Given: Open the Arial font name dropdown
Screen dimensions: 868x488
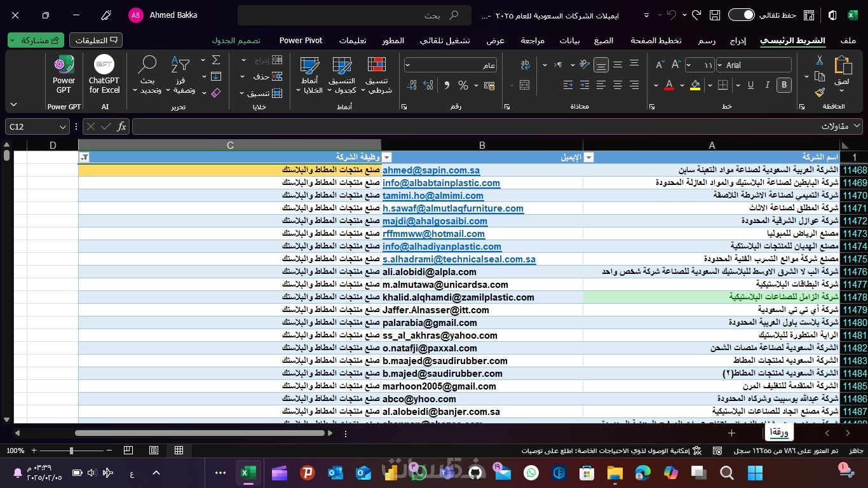Looking at the screenshot, I should (720, 65).
